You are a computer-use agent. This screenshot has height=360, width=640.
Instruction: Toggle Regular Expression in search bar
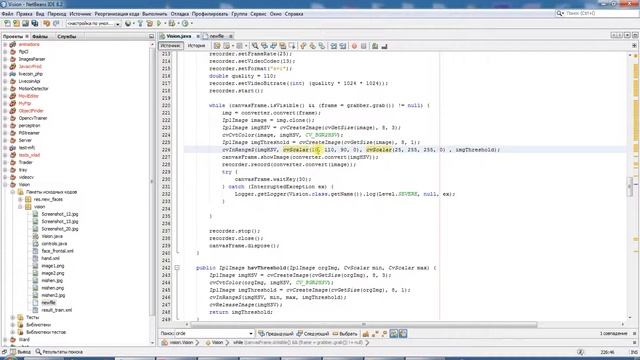384,334
